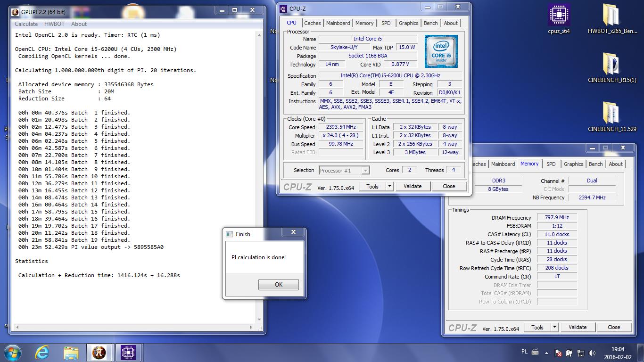Click Close button in CPU-Z Memory window
This screenshot has height=362, width=644.
pos(614,327)
